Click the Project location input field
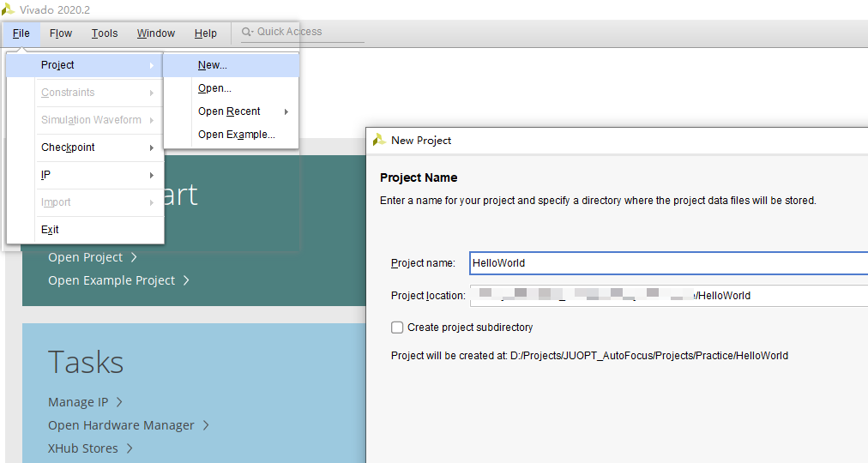Viewport: 868px width, 463px height. pos(669,296)
